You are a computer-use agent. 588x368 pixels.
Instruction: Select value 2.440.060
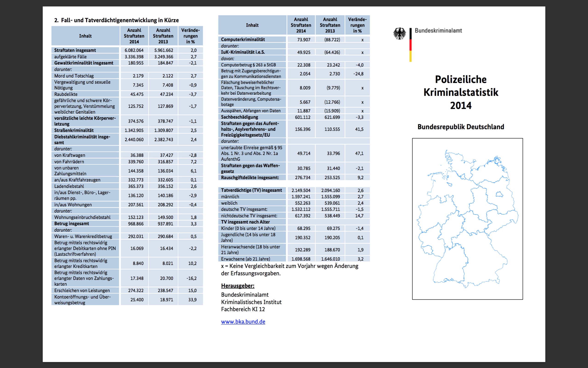click(134, 139)
